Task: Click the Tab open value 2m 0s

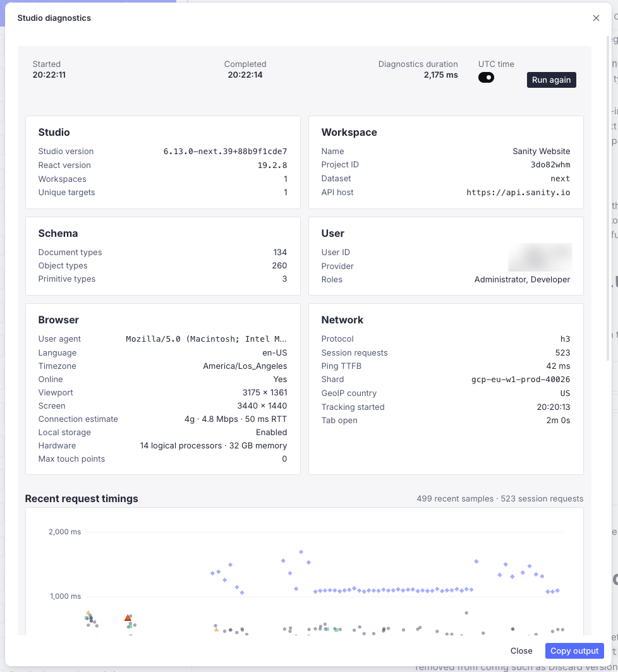Action: (558, 421)
